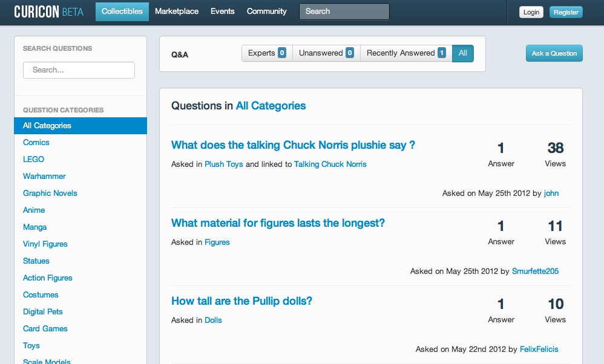
Task: Open the Pullip dolls height question
Action: (242, 301)
